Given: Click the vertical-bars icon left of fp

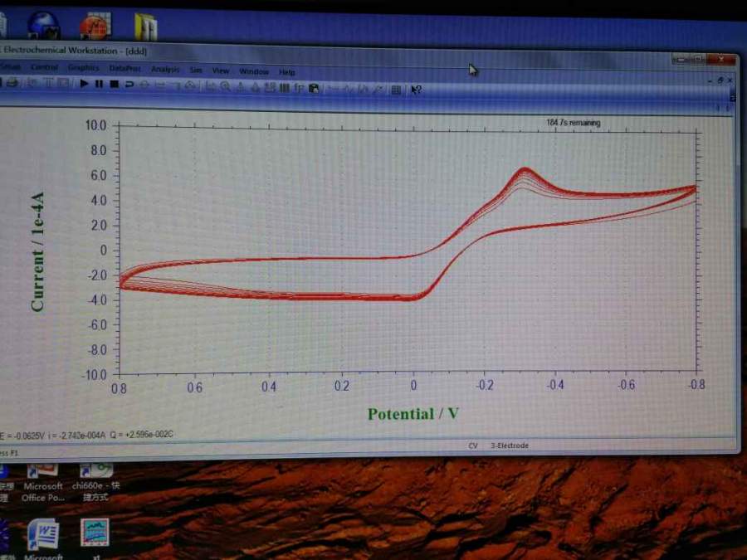Looking at the screenshot, I should point(285,88).
